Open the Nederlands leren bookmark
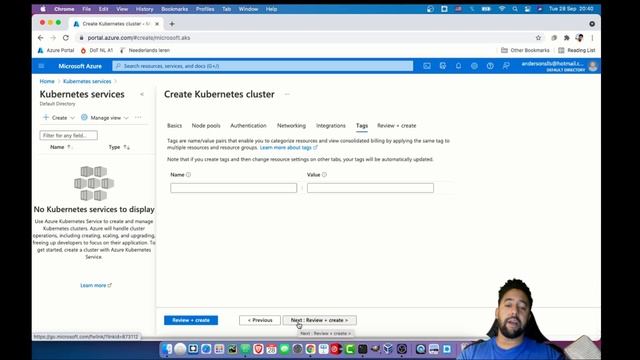Viewport: 640px width, 360px height. 145,51
